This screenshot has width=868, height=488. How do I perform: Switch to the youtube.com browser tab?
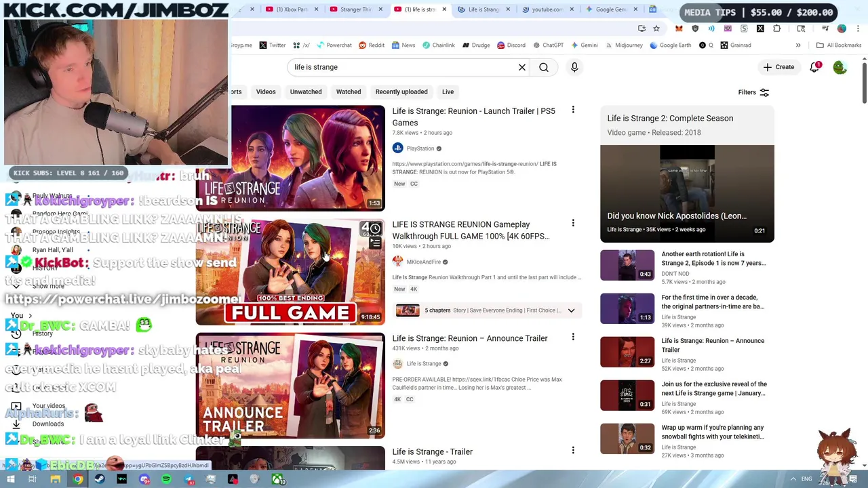(547, 9)
